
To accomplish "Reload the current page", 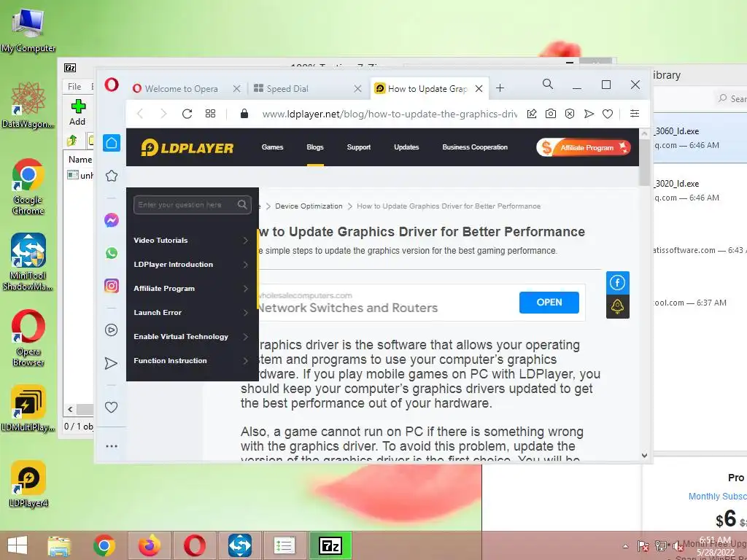I will pos(187,114).
